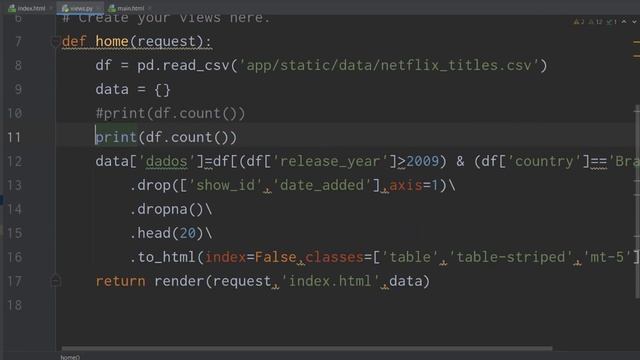Click the home() breadcrumb at the bottom
The width and height of the screenshot is (640, 360).
[x=70, y=357]
